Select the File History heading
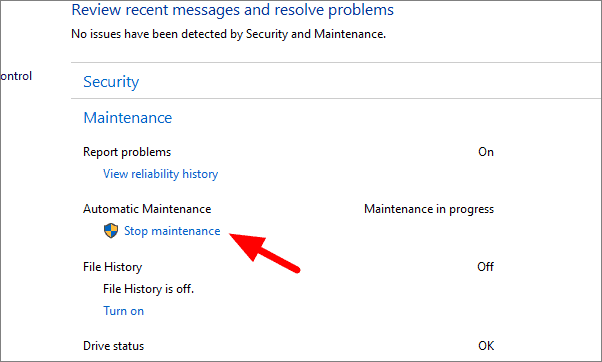Screen dimensions: 602x362 pyautogui.click(x=112, y=267)
